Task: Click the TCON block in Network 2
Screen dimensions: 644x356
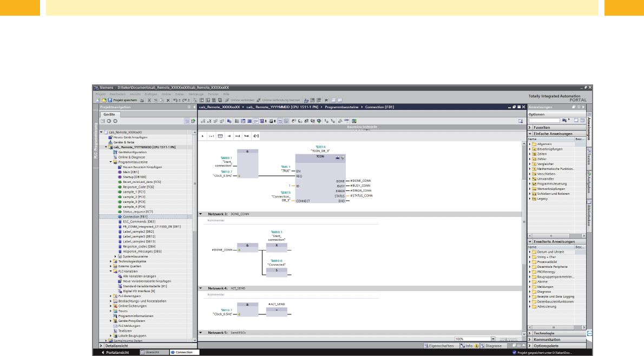Action: pyautogui.click(x=320, y=179)
